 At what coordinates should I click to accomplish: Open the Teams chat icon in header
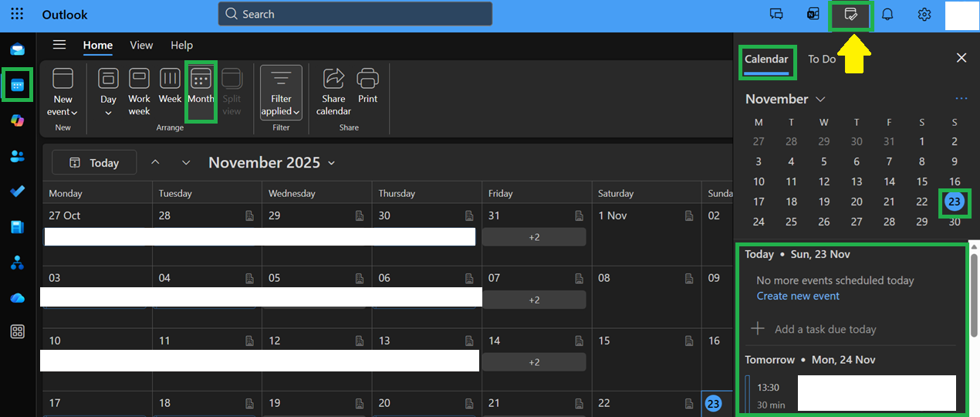[776, 14]
